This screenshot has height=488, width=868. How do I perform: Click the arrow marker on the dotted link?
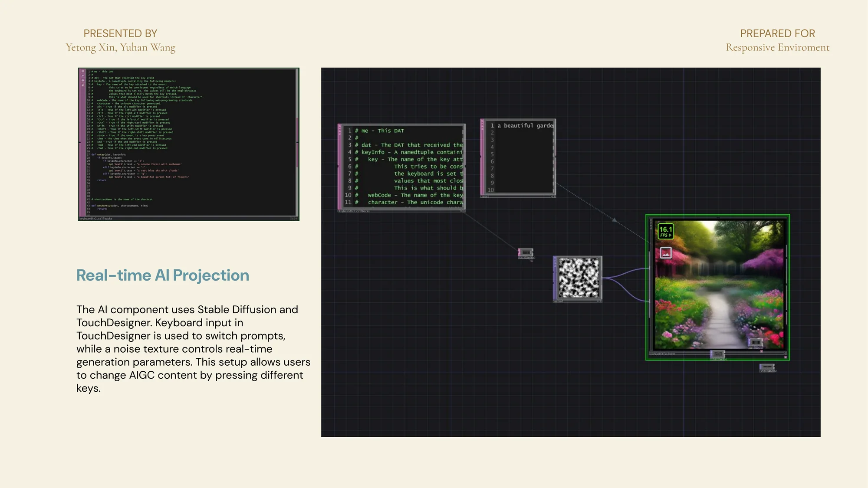click(614, 220)
